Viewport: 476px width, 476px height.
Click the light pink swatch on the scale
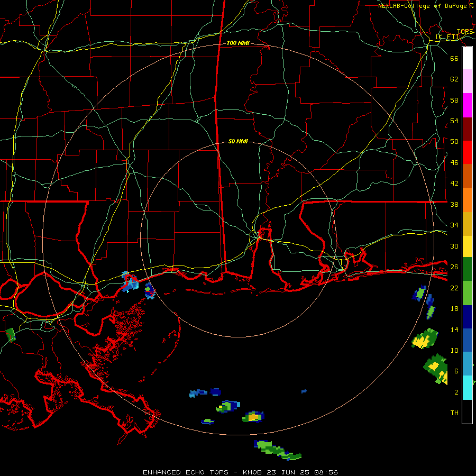point(467,81)
